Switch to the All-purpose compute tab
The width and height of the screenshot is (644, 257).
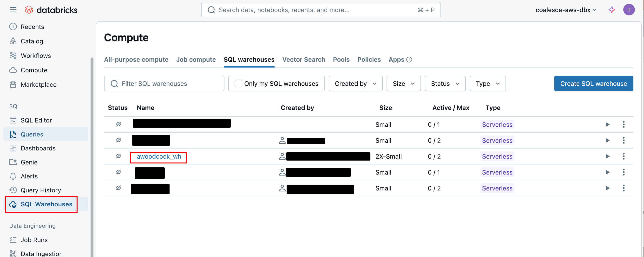click(136, 60)
